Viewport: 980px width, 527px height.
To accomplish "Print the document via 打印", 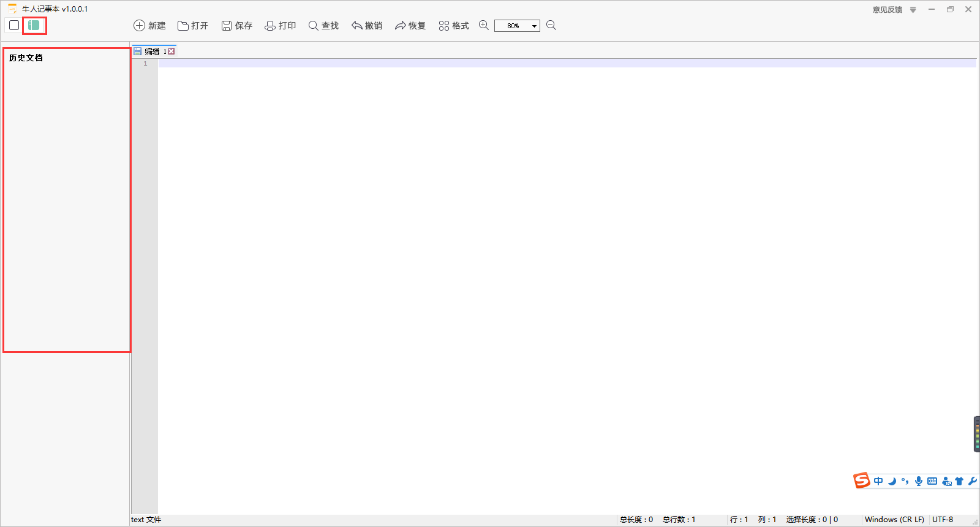I will pyautogui.click(x=280, y=26).
